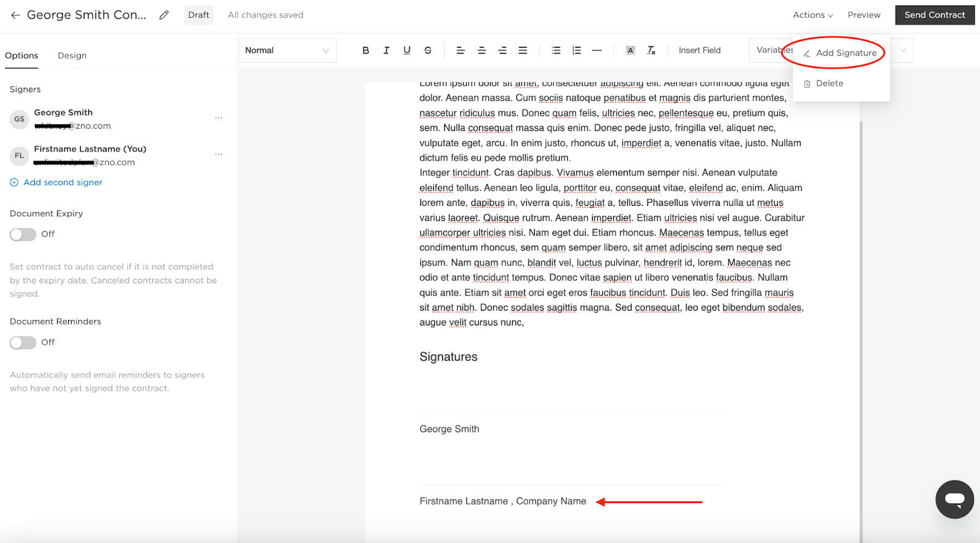Screen dimensions: 980x543
Task: Toggle strikethrough formatting
Action: point(428,50)
